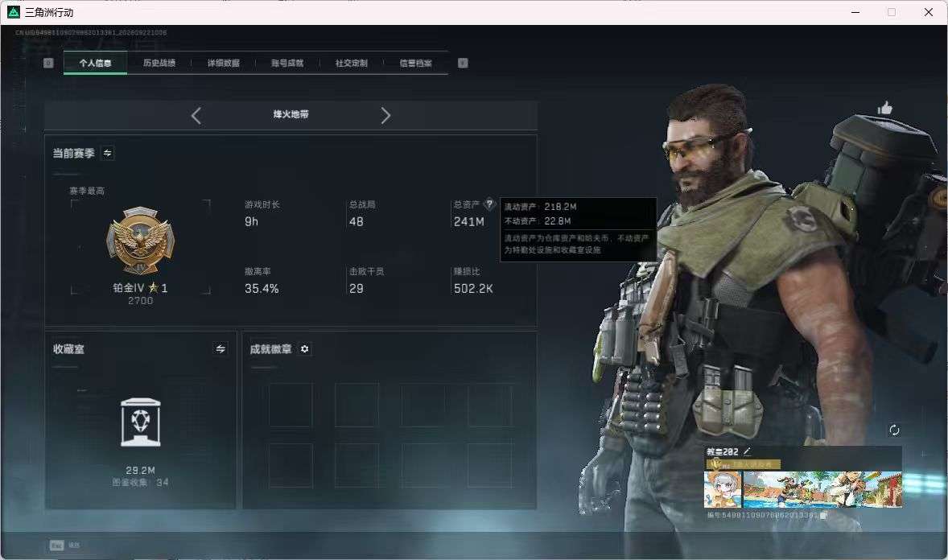The image size is (948, 560).
Task: Click the 总战局 value 48
Action: point(357,222)
